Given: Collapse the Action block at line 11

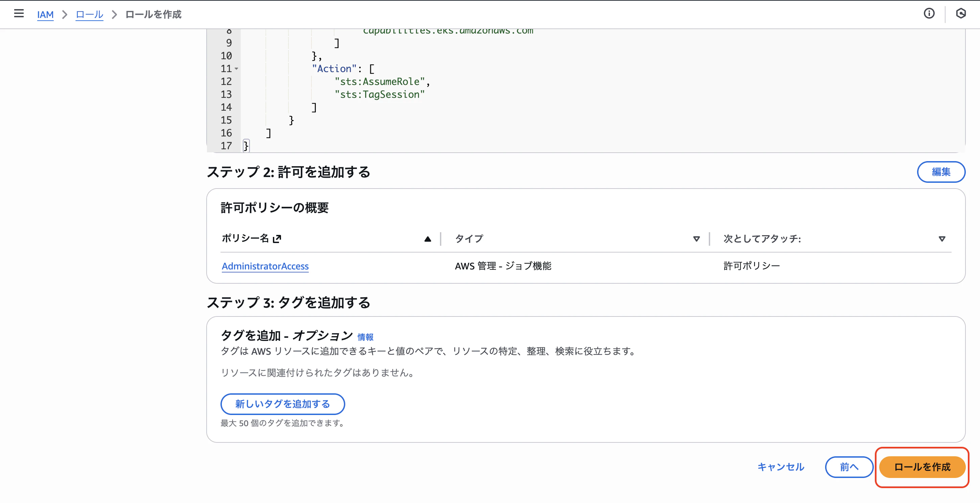Looking at the screenshot, I should tap(237, 69).
